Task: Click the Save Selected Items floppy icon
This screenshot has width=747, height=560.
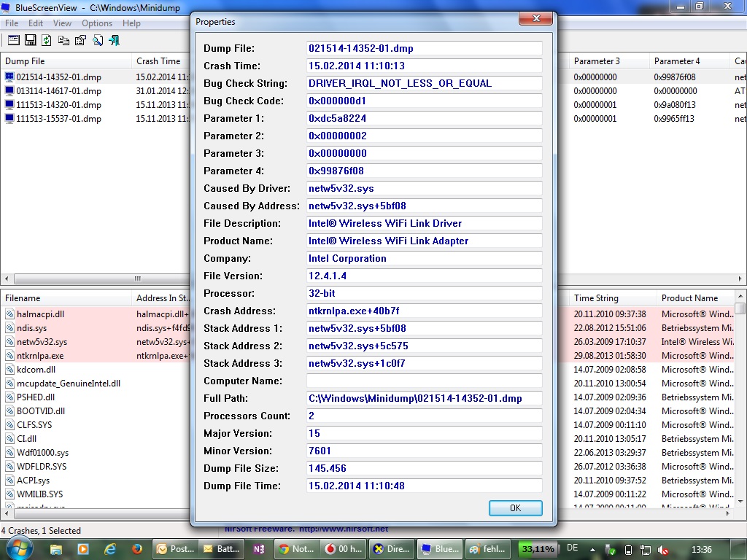Action: [x=31, y=40]
